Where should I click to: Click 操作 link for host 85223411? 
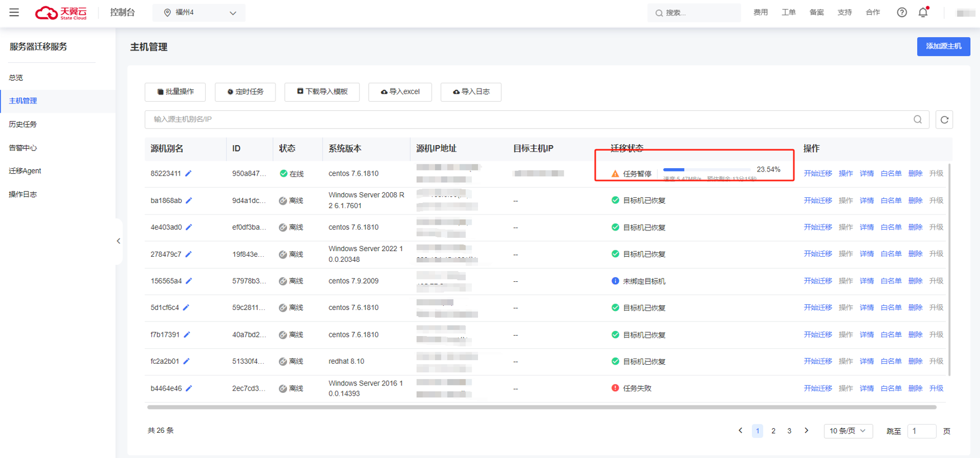846,173
